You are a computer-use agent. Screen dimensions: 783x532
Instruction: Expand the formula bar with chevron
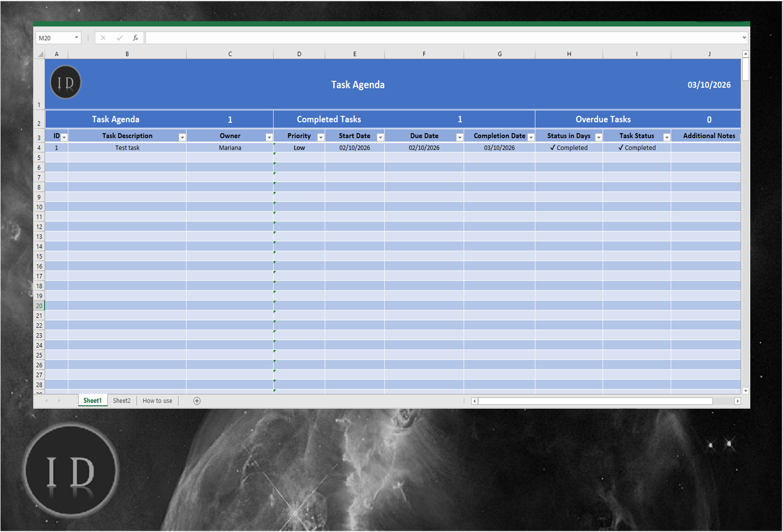(744, 38)
